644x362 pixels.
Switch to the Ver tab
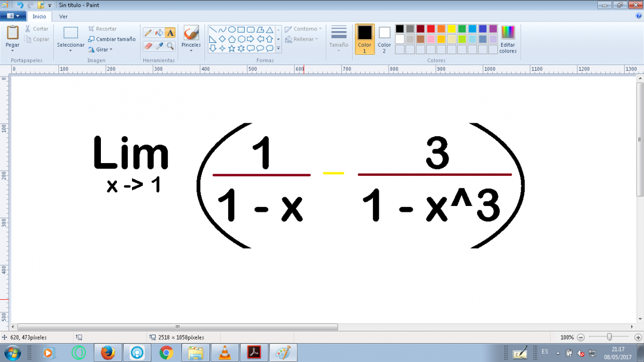[x=63, y=16]
